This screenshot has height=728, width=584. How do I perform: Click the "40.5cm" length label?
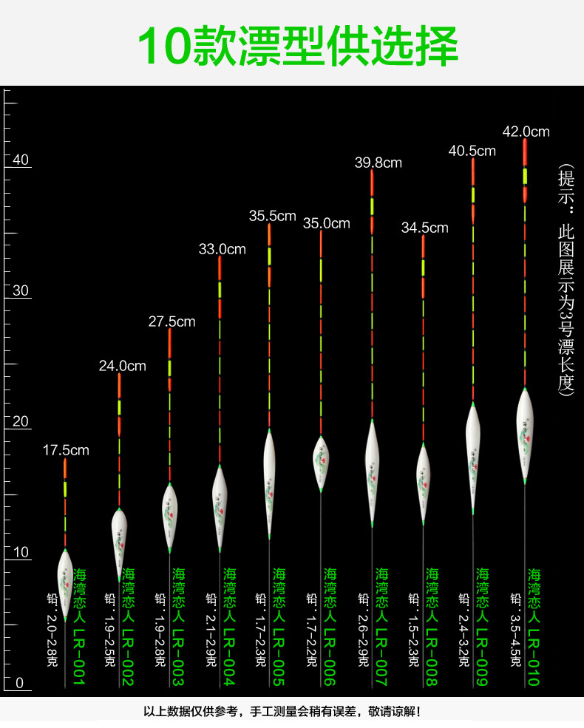[x=472, y=151]
